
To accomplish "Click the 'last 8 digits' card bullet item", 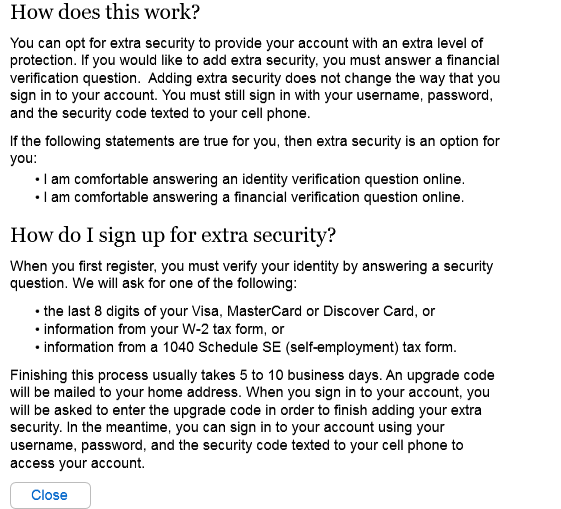I will pos(235,311).
